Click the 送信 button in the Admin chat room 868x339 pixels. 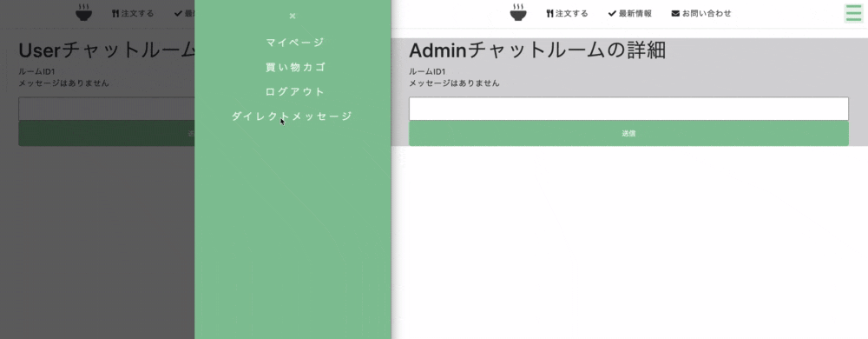pos(628,134)
